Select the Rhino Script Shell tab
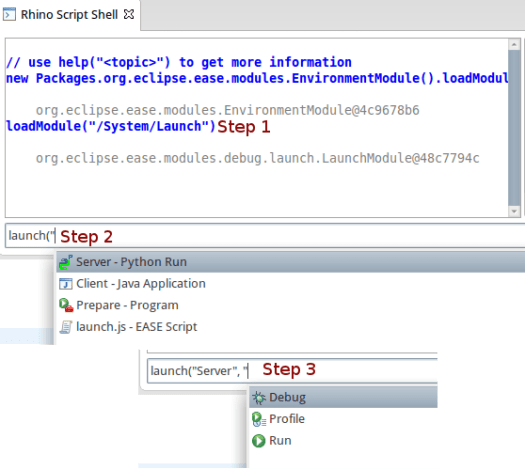 (69, 15)
